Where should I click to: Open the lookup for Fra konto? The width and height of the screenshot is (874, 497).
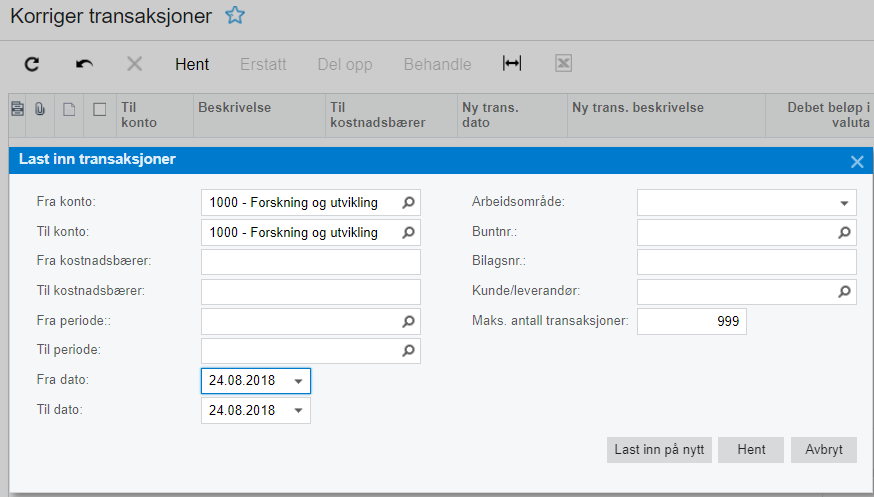click(x=408, y=203)
